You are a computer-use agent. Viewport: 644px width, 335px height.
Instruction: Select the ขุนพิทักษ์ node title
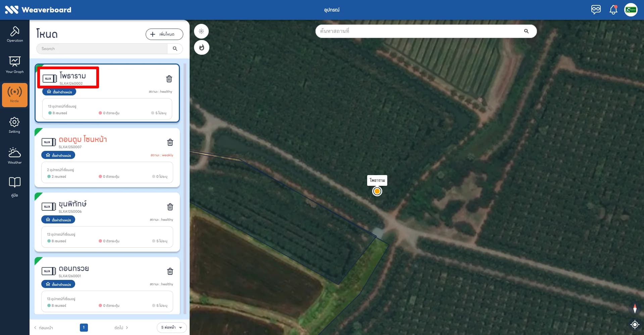coord(72,204)
